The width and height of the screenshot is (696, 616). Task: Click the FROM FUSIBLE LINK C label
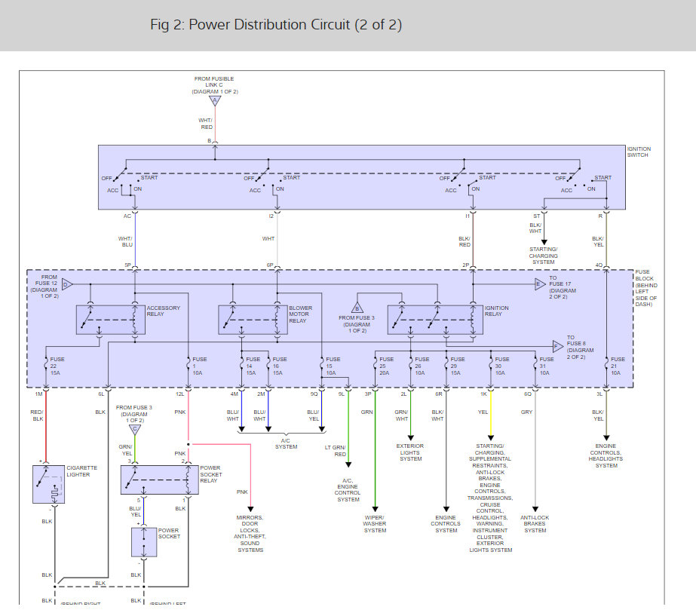click(x=215, y=84)
